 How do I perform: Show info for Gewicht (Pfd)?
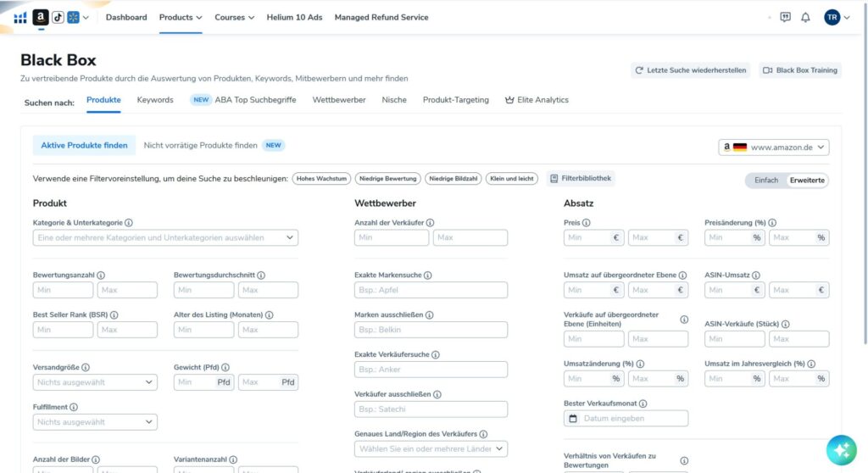[225, 367]
